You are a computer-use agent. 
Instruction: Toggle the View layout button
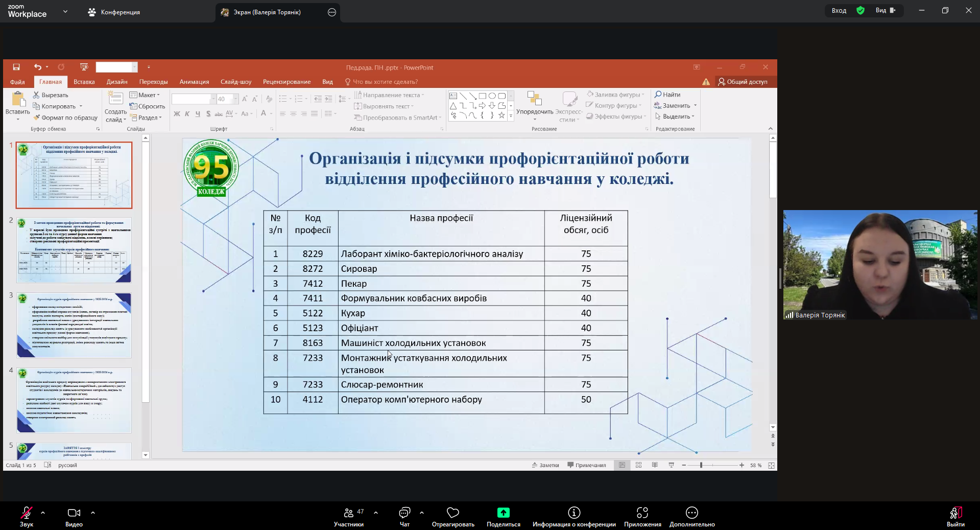[x=886, y=10]
